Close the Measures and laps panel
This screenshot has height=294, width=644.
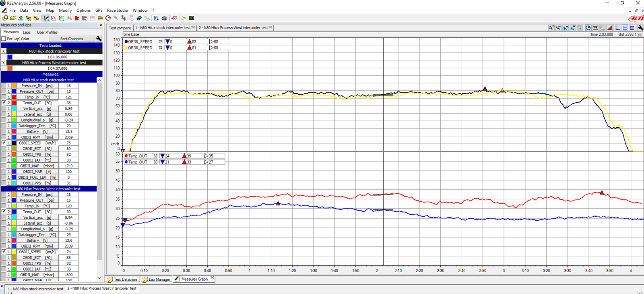click(x=101, y=25)
